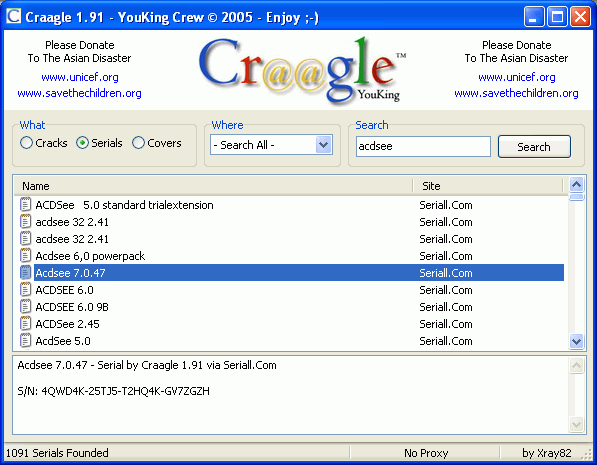Click the Search button

[x=534, y=147]
